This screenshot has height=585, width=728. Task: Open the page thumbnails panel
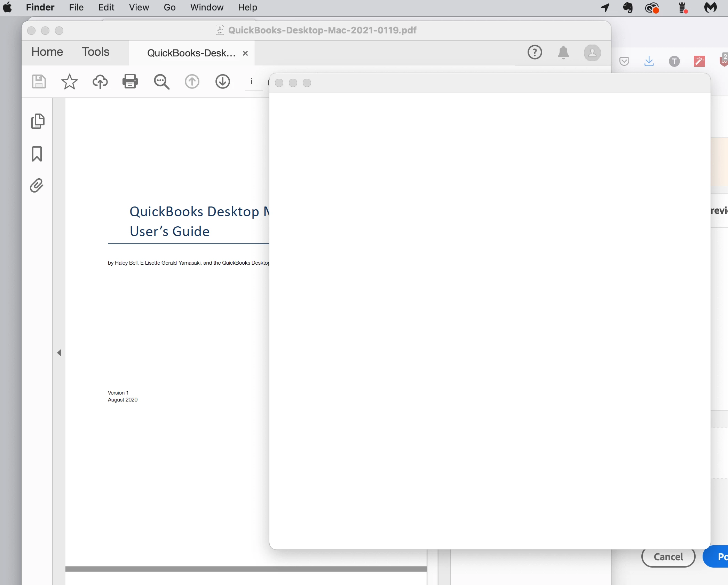pyautogui.click(x=38, y=121)
